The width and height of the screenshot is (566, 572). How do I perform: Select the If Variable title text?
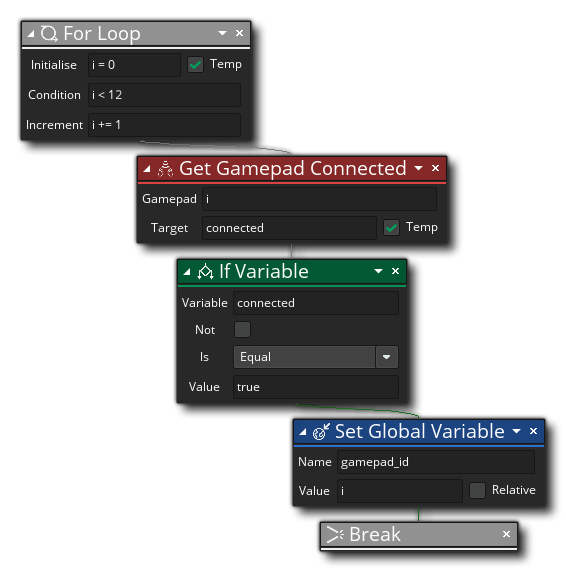[264, 271]
